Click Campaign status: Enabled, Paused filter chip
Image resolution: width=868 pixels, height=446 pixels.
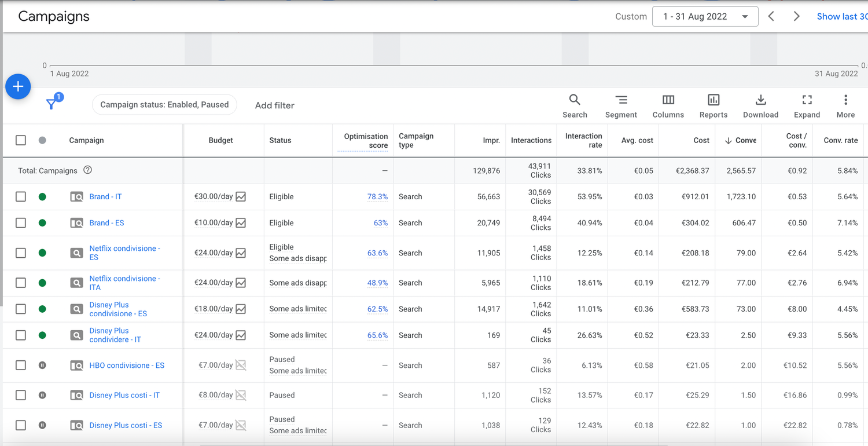pyautogui.click(x=164, y=105)
